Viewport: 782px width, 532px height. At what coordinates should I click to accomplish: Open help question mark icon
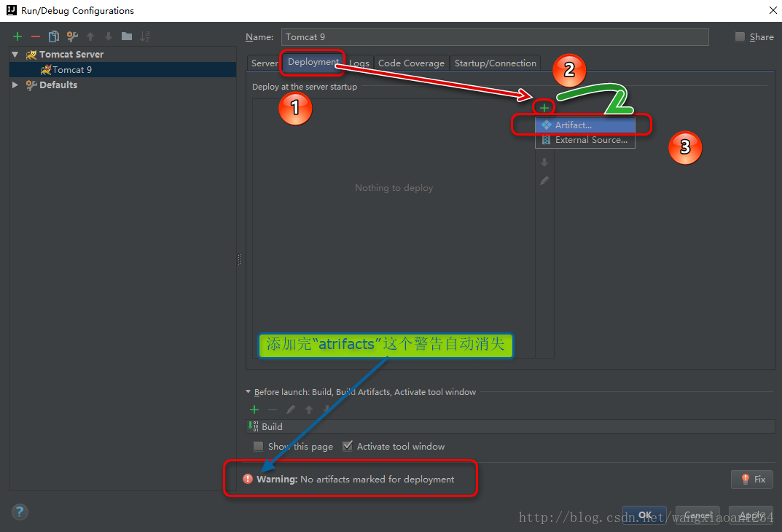click(20, 512)
